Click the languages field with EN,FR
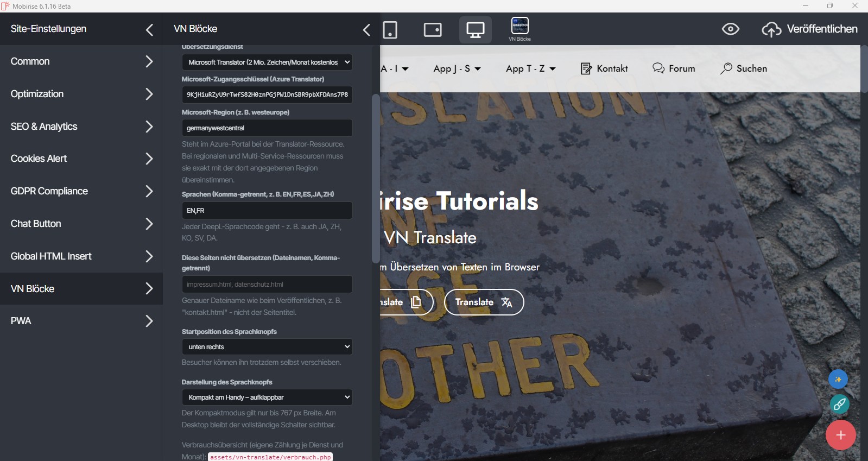Viewport: 868px width, 461px height. pyautogui.click(x=267, y=210)
